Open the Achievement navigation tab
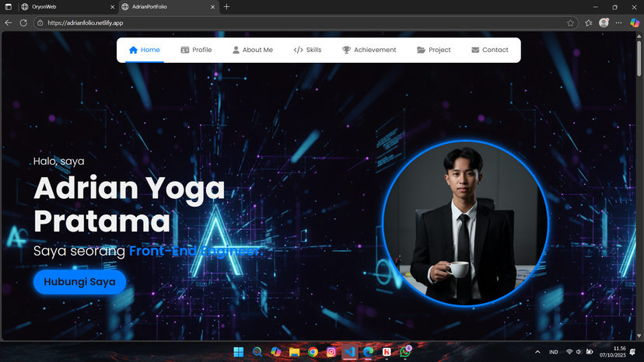 coord(369,50)
